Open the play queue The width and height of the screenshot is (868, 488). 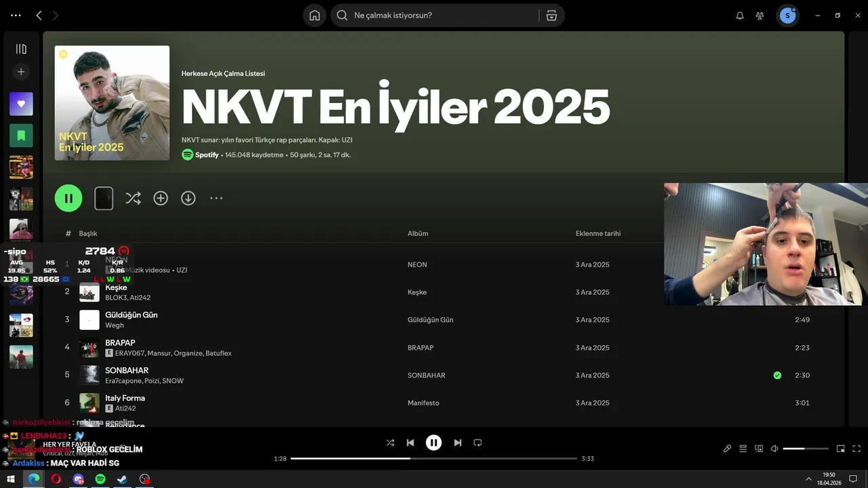[x=743, y=449]
